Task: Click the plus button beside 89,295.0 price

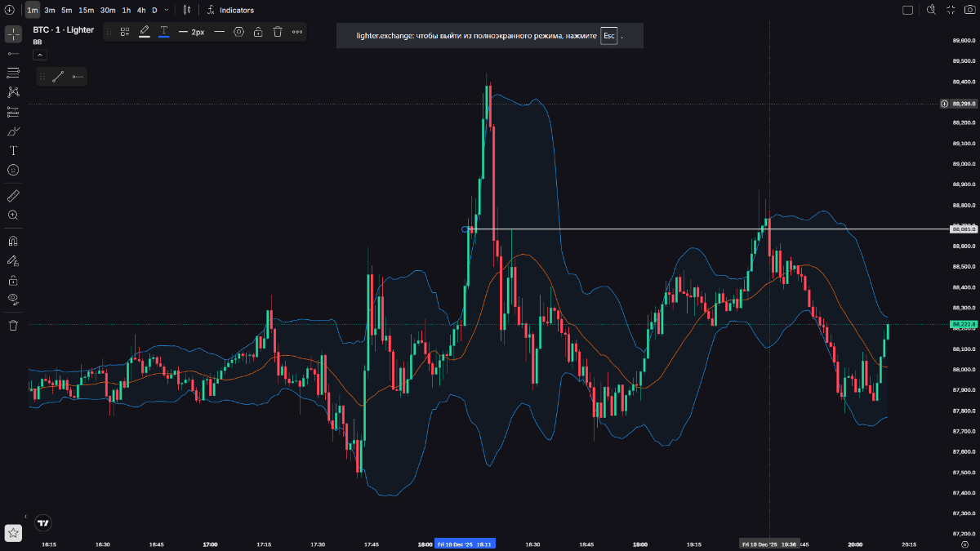Action: 944,104
